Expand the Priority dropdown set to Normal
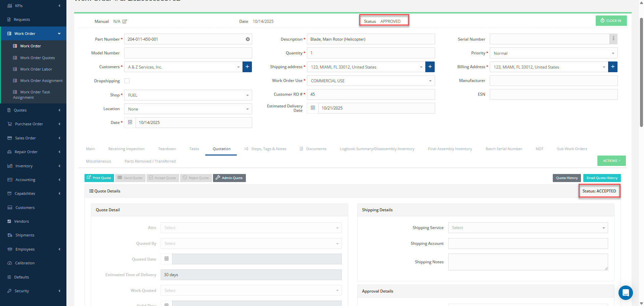This screenshot has width=644, height=306. pyautogui.click(x=553, y=53)
